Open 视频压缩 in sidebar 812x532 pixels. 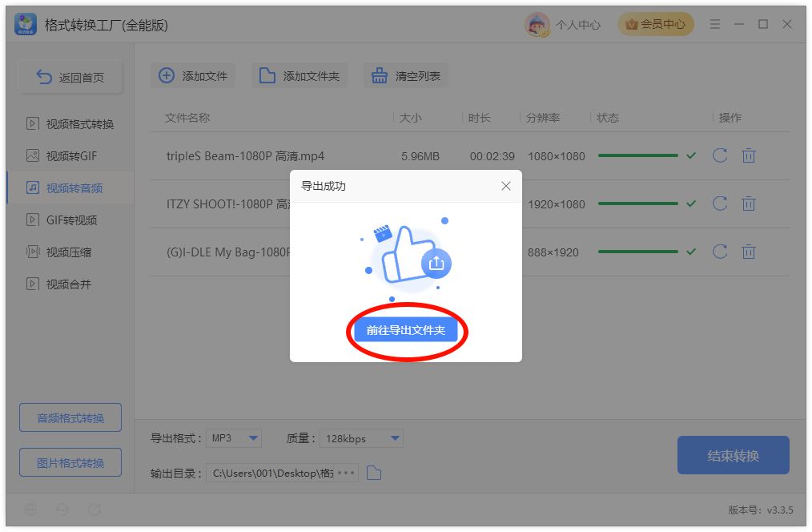click(x=70, y=252)
